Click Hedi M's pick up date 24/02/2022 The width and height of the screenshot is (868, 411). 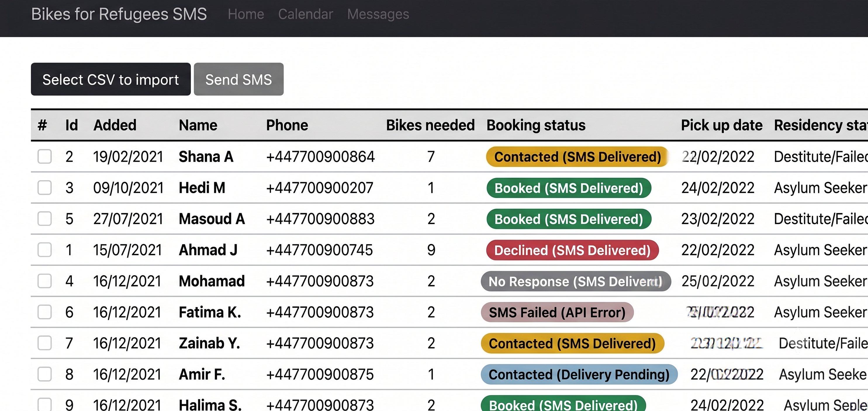(718, 188)
